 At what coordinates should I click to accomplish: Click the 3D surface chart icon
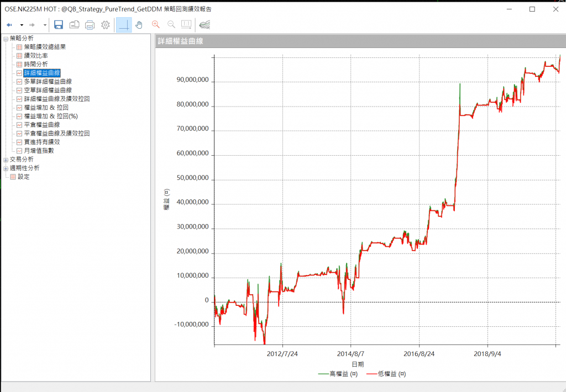tap(205, 25)
